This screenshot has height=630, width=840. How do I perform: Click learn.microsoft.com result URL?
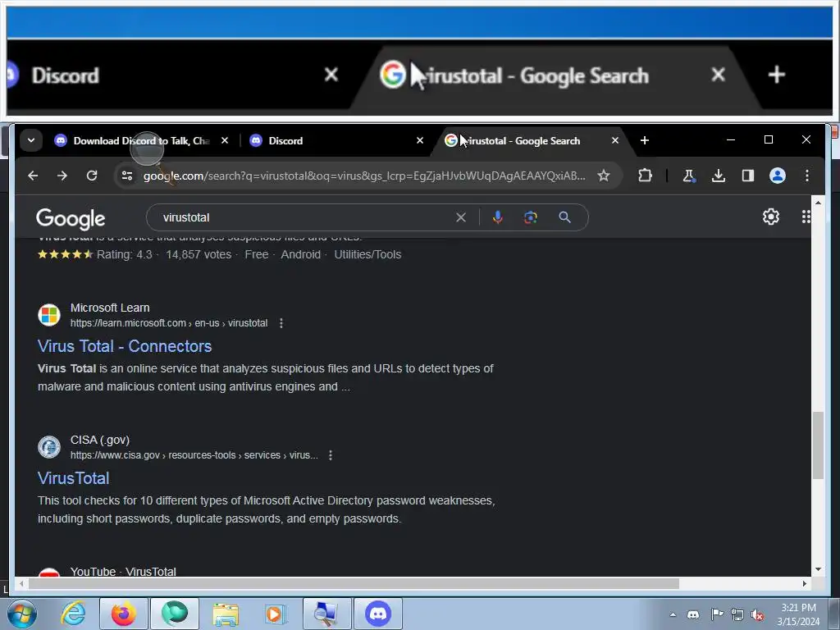click(169, 323)
